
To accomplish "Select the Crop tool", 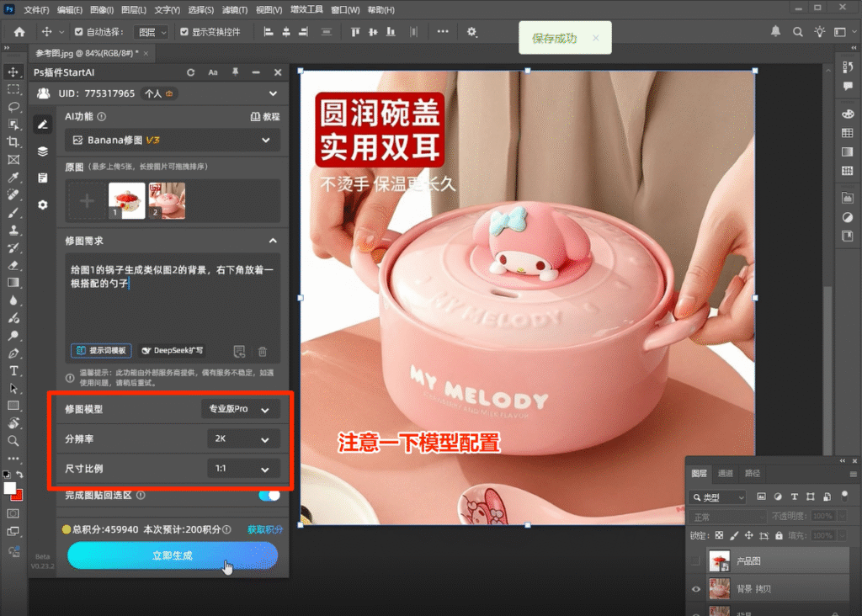I will pos(13,142).
